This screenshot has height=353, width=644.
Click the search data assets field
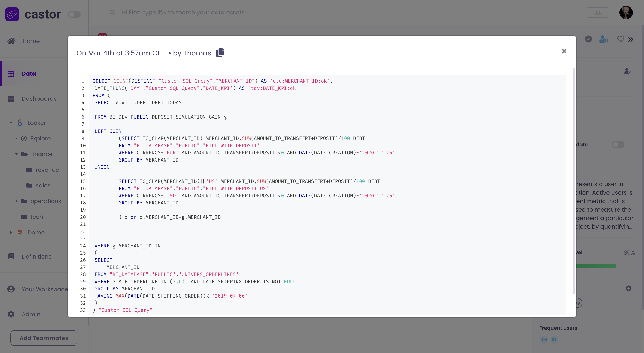[183, 13]
